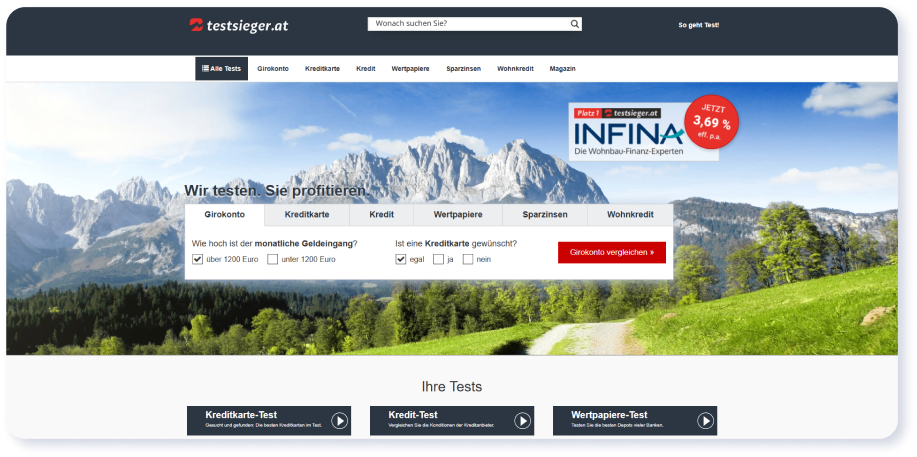This screenshot has height=457, width=917.
Task: Open the Wohnkredit comparison tab
Action: [630, 215]
